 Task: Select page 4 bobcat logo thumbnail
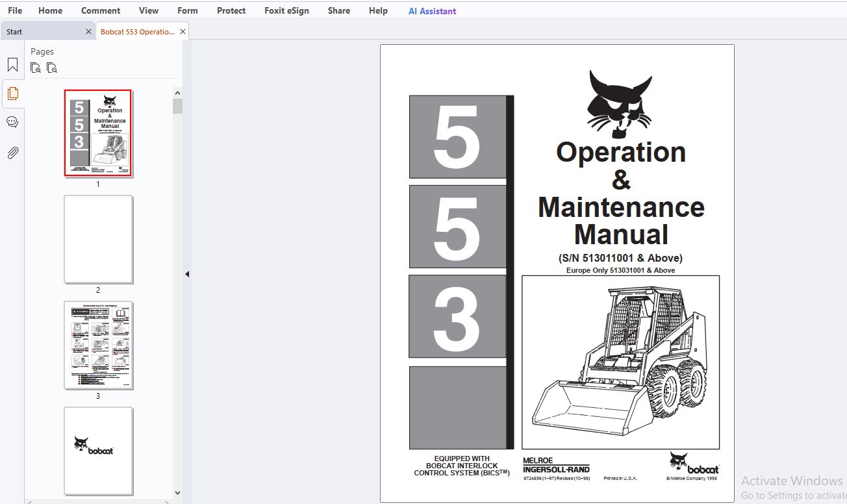pos(98,451)
